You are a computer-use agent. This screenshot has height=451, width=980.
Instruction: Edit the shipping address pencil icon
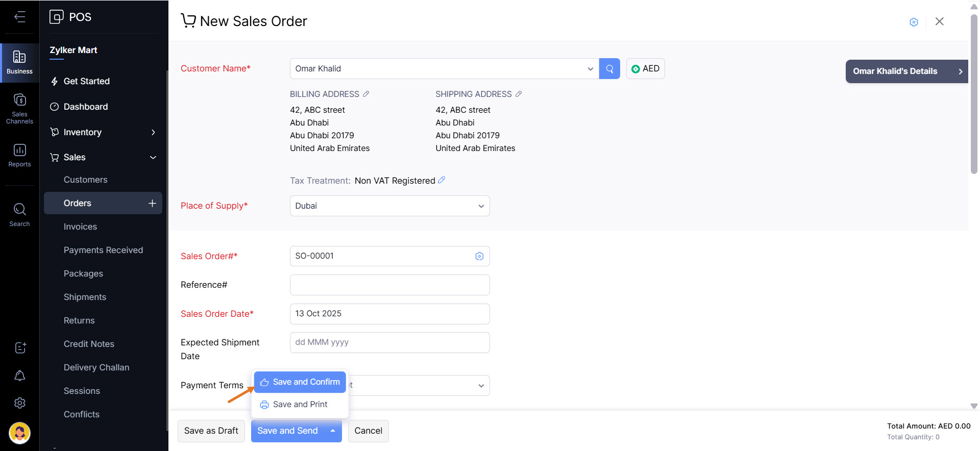519,94
